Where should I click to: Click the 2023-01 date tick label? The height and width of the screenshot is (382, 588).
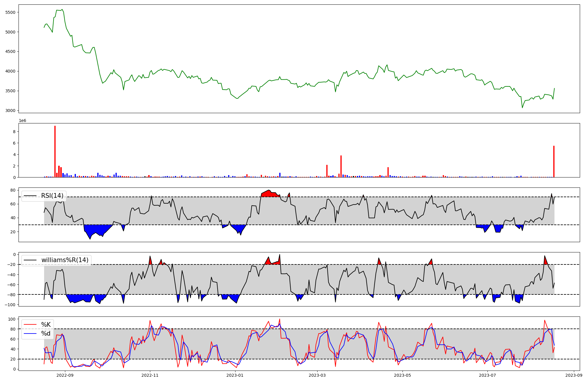click(235, 375)
